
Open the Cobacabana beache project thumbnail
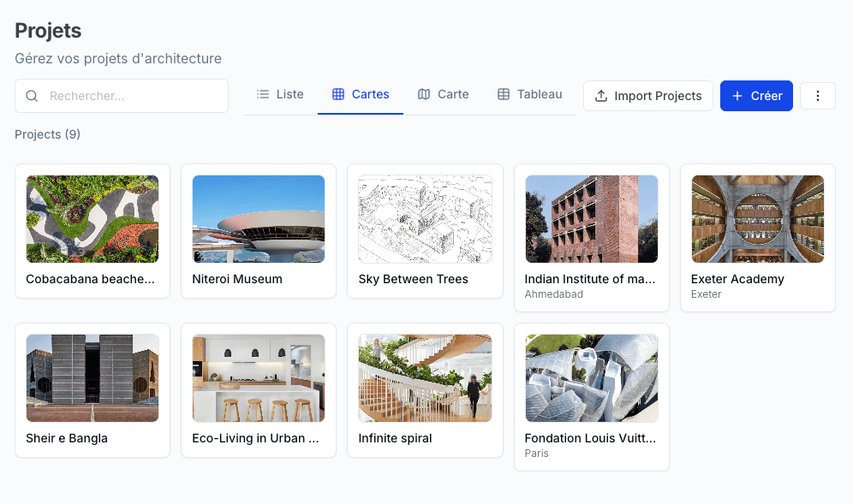coord(92,219)
